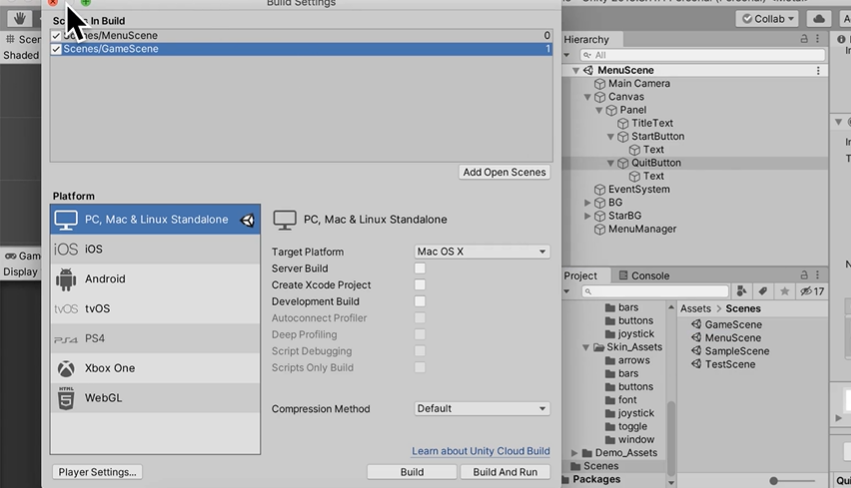Adjust the Project icon size slider
The height and width of the screenshot is (488, 851).
coord(774,481)
